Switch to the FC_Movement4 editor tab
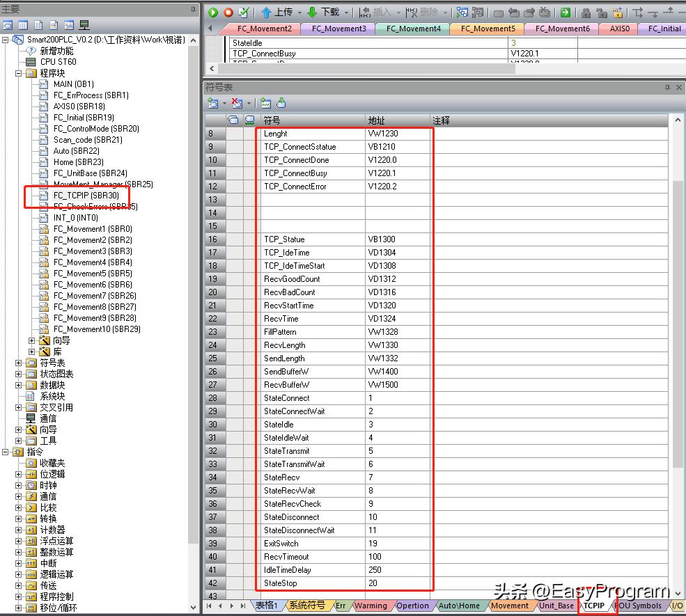Image resolution: width=686 pixels, height=616 pixels. tap(413, 29)
